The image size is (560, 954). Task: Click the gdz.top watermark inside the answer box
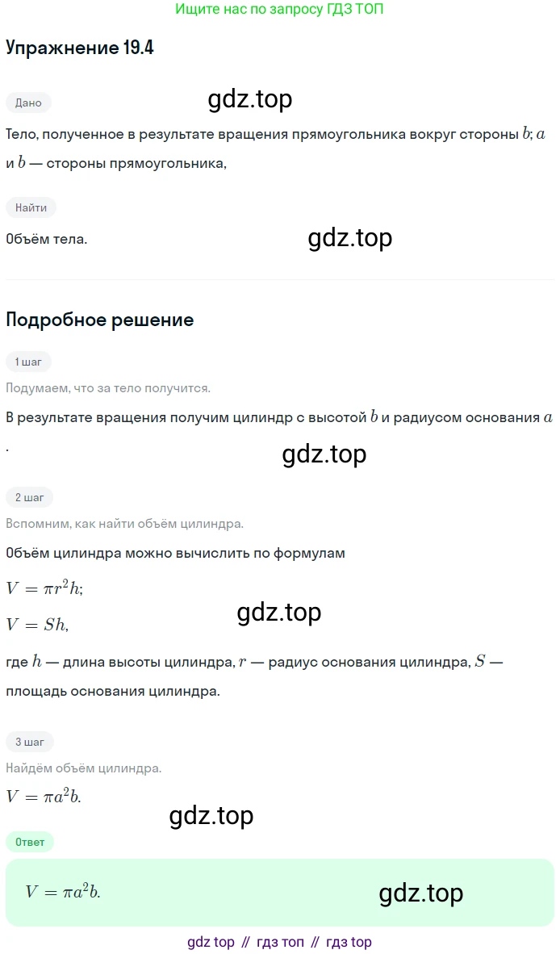tap(420, 893)
